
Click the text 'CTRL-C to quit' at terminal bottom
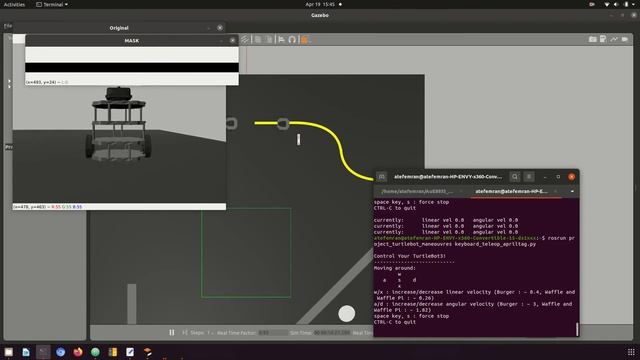tap(395, 322)
